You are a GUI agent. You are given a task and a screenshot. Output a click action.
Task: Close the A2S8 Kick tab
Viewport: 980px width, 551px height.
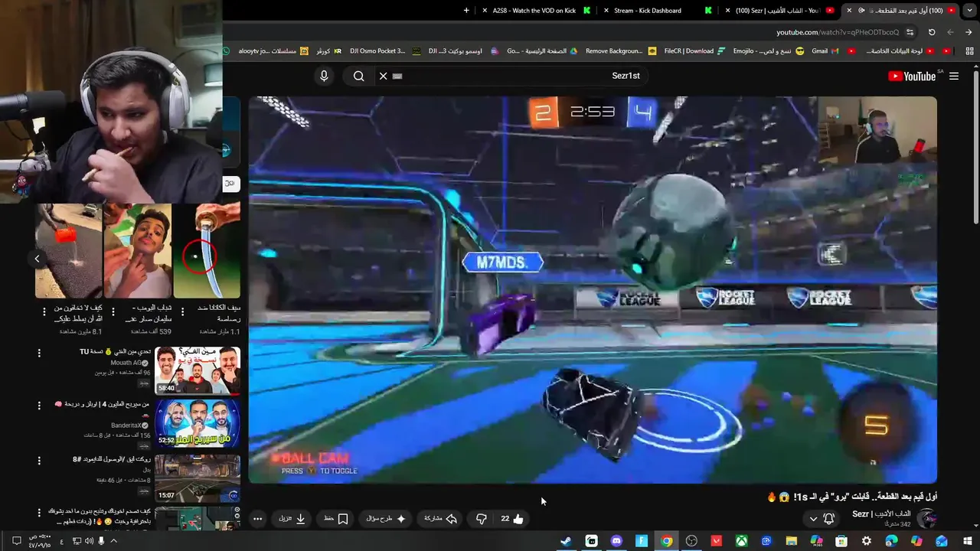pyautogui.click(x=485, y=11)
